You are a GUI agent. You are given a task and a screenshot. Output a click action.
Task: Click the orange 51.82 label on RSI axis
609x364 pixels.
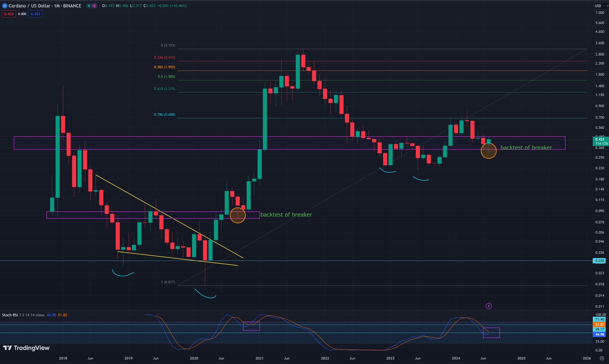coord(599,324)
